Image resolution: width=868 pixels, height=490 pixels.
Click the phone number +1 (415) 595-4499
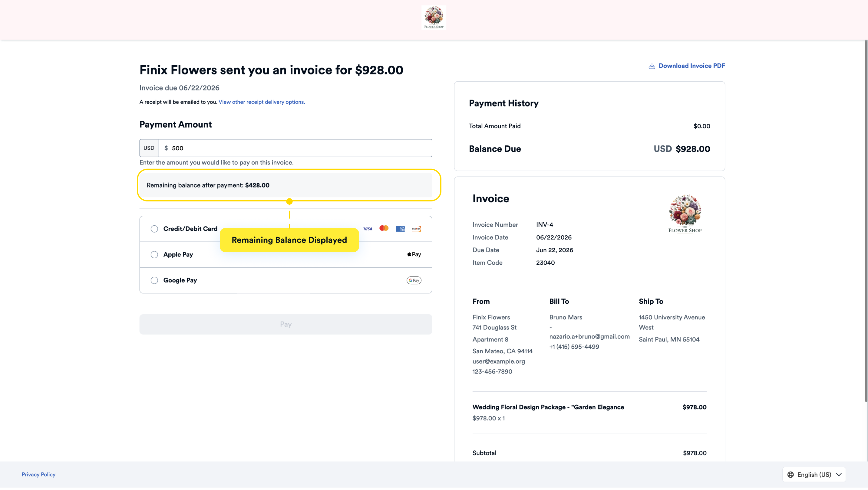point(574,347)
